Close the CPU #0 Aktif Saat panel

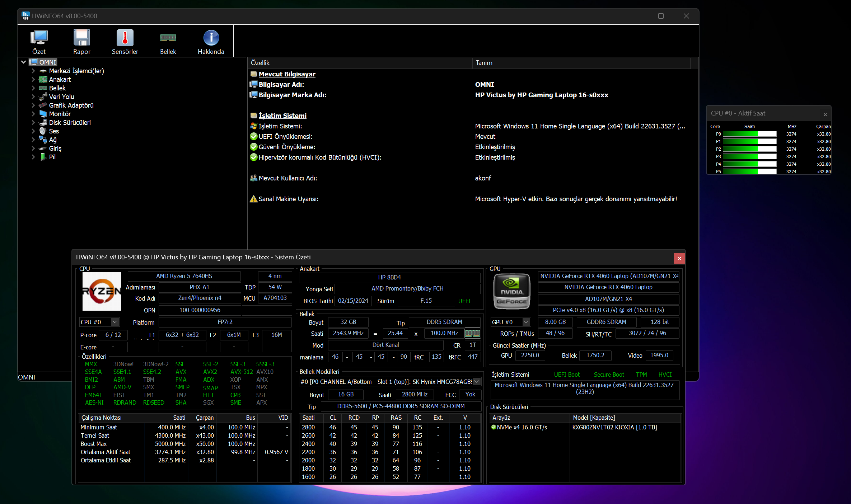pyautogui.click(x=825, y=114)
